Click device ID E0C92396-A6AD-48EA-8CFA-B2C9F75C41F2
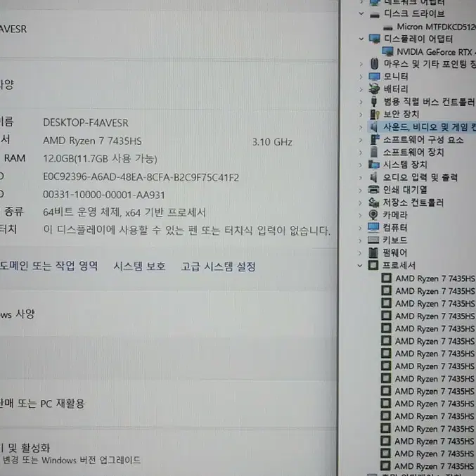The width and height of the screenshot is (476, 476). point(141,177)
